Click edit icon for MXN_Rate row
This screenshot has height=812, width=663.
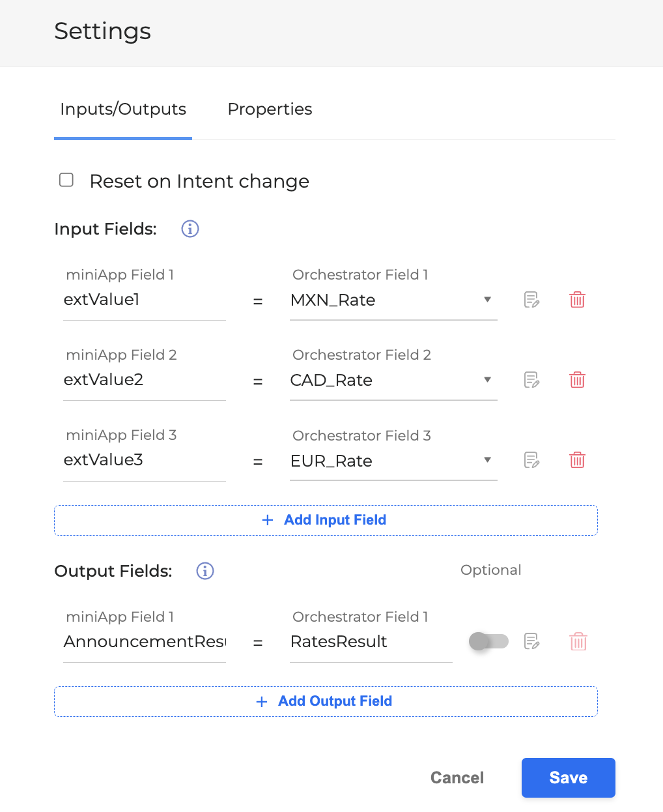pyautogui.click(x=531, y=300)
